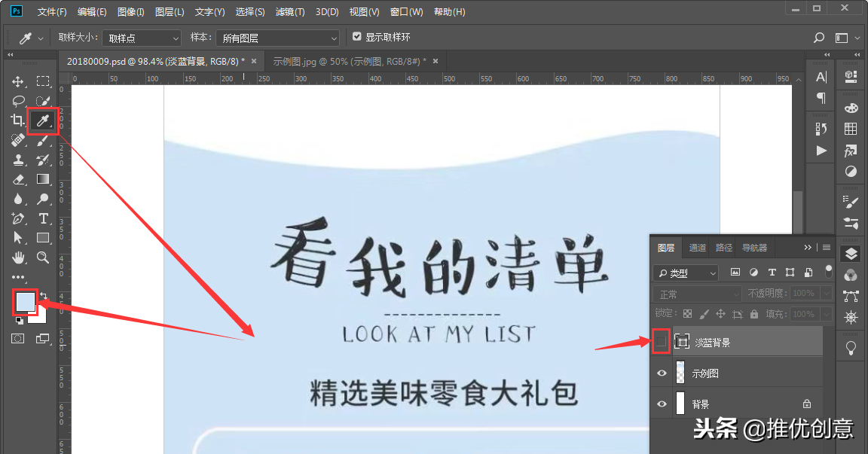Select the Rectangle shape tool
Screen dimensions: 868x454
(43, 238)
